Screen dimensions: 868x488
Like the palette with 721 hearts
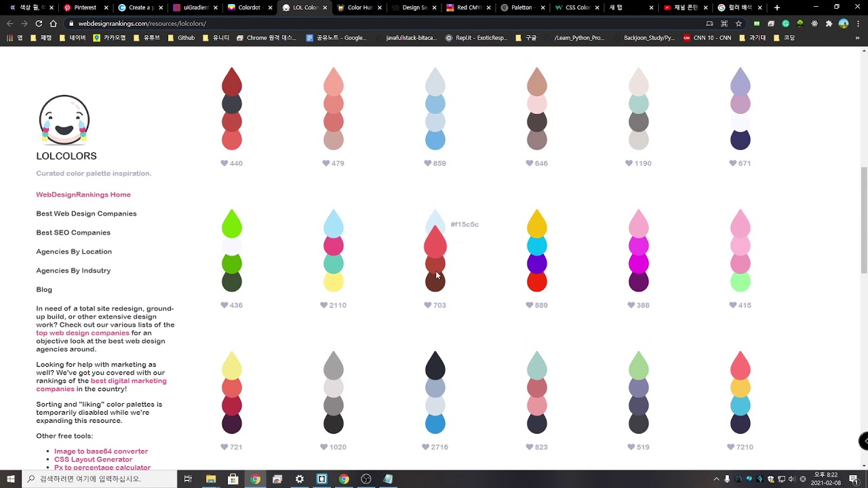point(224,447)
